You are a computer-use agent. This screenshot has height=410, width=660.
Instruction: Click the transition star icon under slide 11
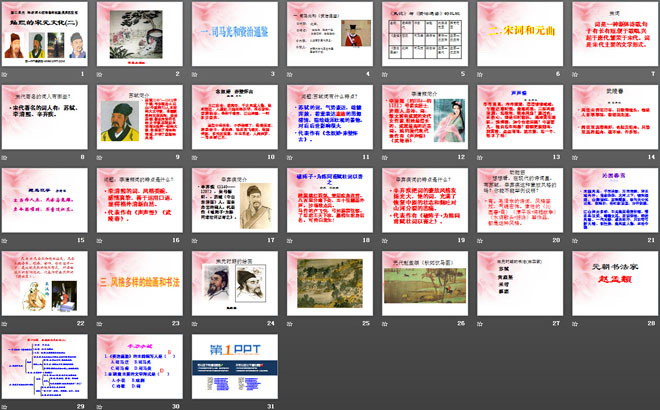(x=290, y=157)
